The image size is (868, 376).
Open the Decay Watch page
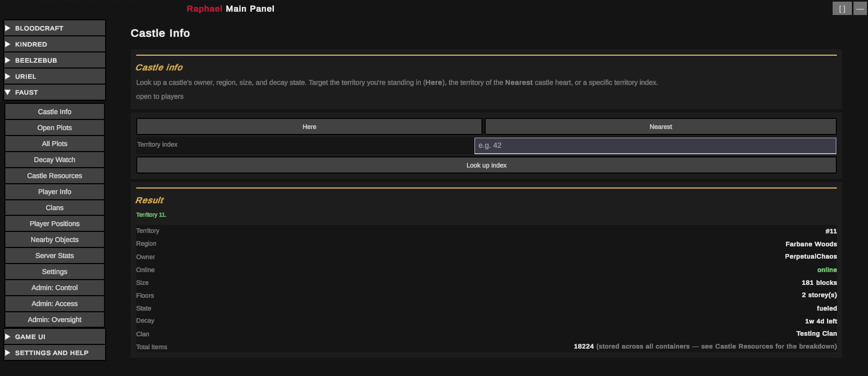[x=55, y=160]
